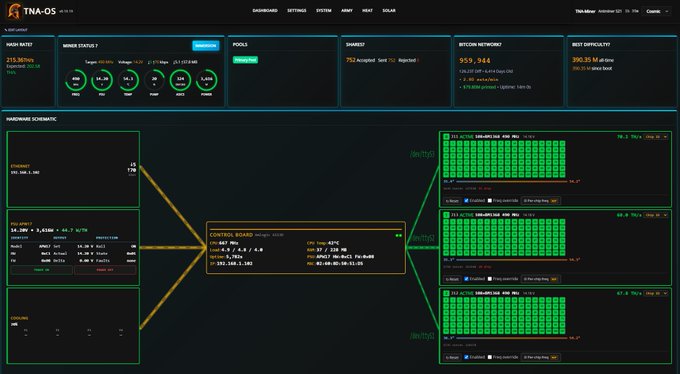
Task: Click the TNA-OS helmet logo
Action: pyautogui.click(x=14, y=11)
